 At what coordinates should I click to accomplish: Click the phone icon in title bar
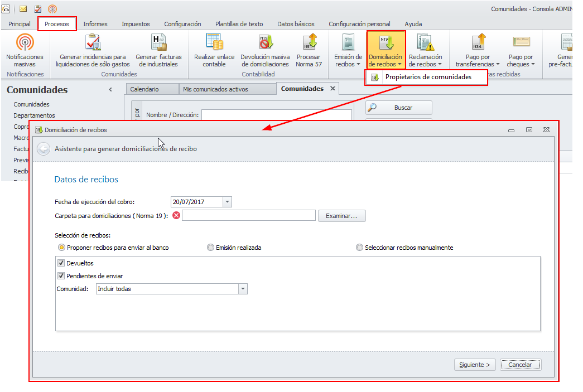(6, 8)
